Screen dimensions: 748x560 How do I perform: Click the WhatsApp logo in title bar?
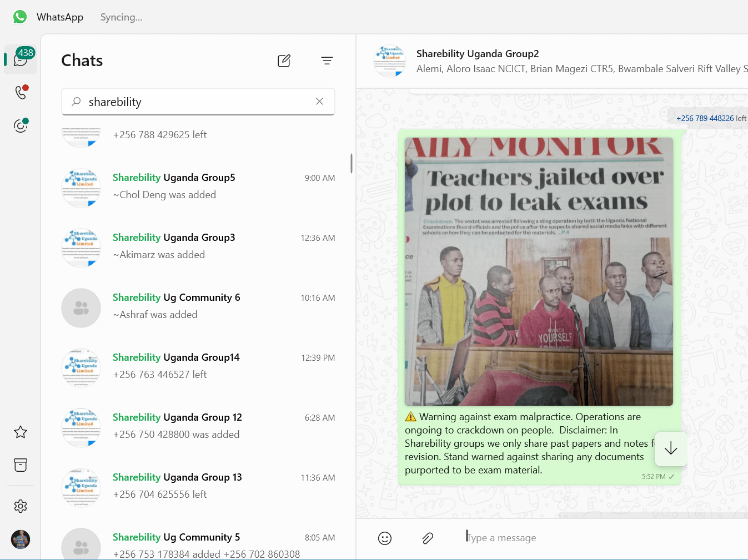(20, 17)
